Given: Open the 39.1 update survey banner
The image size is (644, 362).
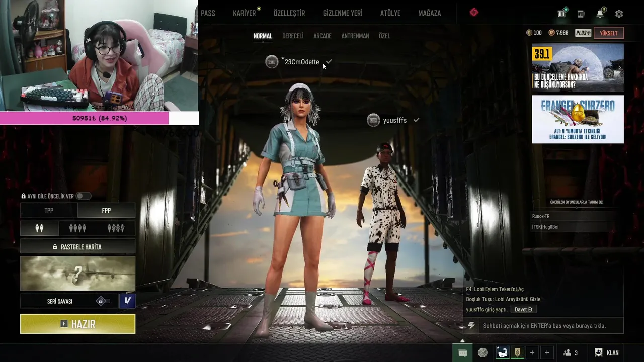Looking at the screenshot, I should [578, 67].
